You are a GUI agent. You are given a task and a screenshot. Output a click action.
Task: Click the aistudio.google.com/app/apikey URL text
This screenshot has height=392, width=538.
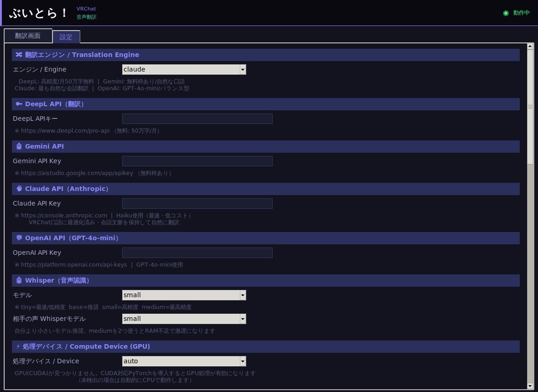77,173
